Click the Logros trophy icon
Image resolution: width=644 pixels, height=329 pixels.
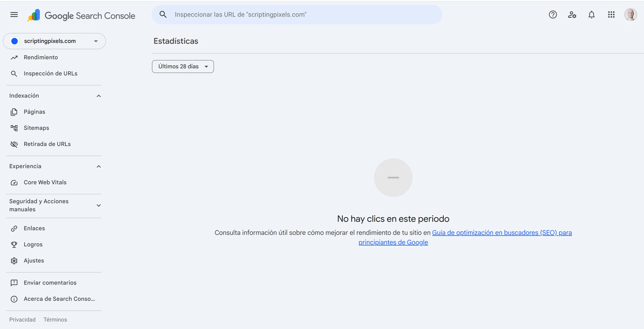pos(14,244)
